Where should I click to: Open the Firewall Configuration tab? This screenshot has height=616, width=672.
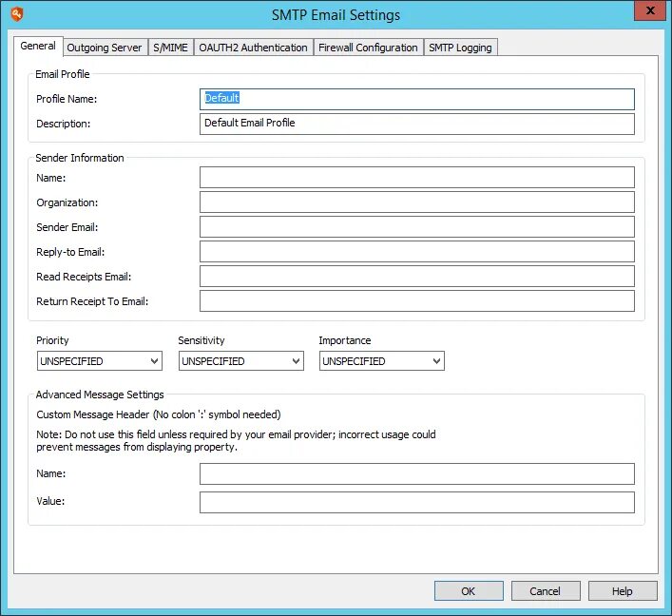click(368, 48)
